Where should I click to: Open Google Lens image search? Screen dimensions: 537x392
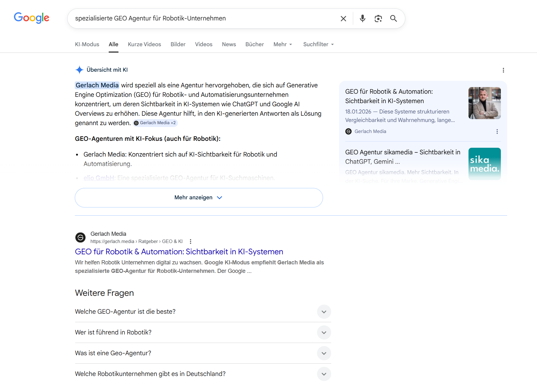pyautogui.click(x=378, y=18)
